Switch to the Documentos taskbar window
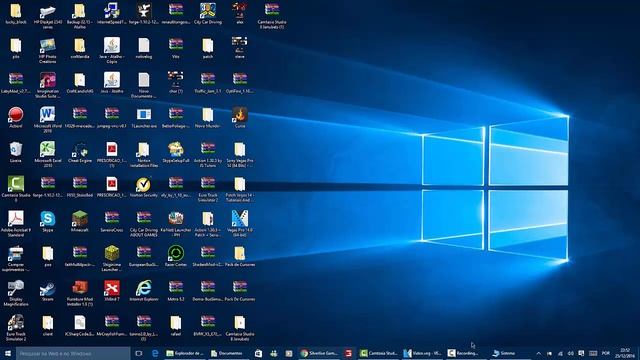Viewport: 640px width, 360px height. pyautogui.click(x=227, y=353)
